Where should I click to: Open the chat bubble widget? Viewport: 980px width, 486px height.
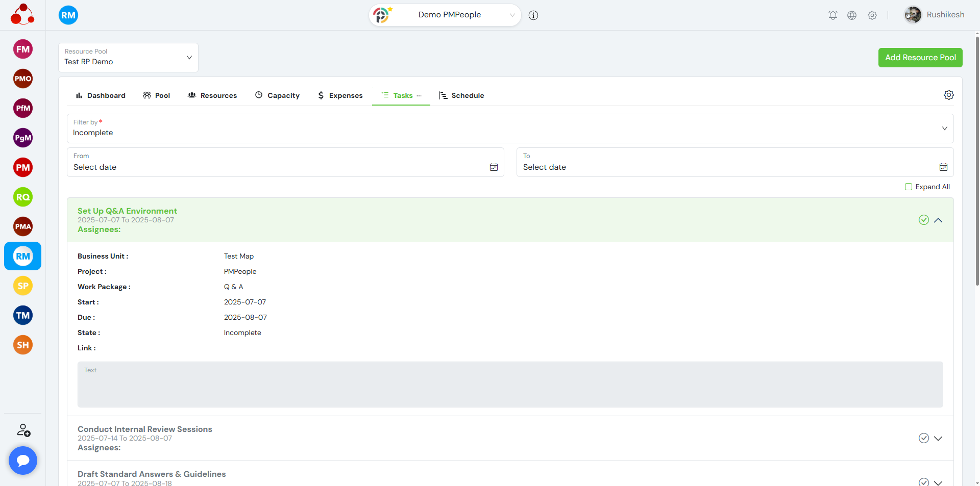23,461
